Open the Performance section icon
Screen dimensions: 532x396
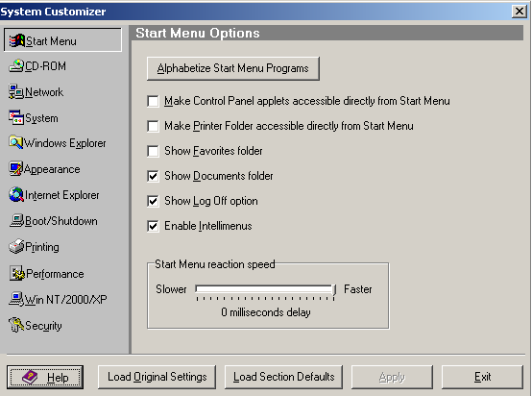click(17, 273)
